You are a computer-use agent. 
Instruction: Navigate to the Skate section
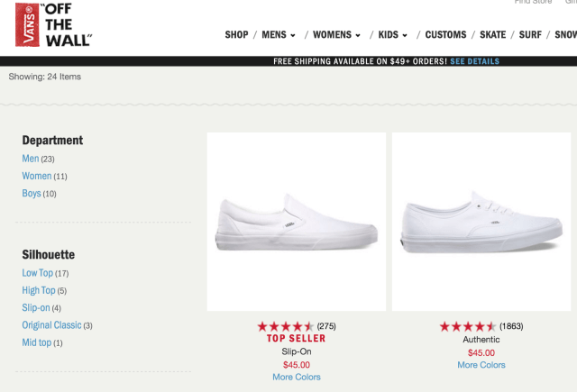tap(493, 35)
